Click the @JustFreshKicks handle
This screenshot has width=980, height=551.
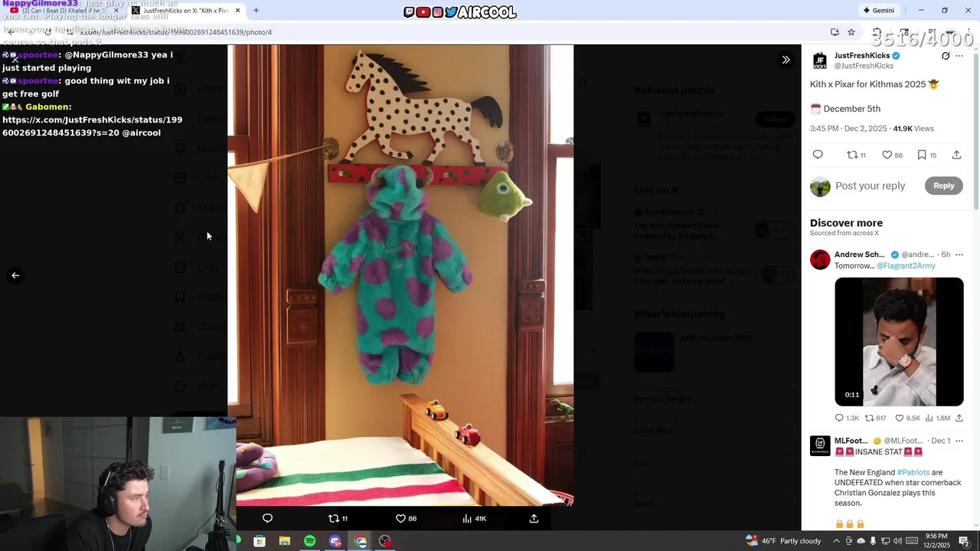pyautogui.click(x=864, y=66)
